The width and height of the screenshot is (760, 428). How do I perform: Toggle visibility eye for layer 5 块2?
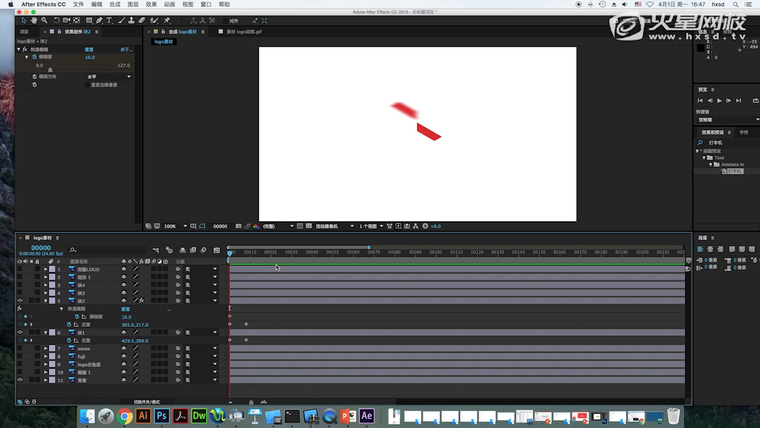(x=20, y=300)
